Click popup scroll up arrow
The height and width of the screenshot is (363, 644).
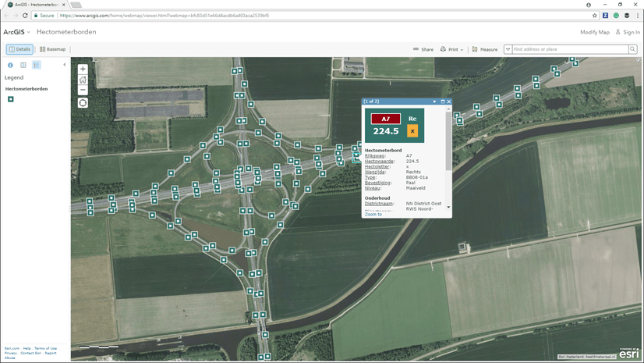point(448,109)
